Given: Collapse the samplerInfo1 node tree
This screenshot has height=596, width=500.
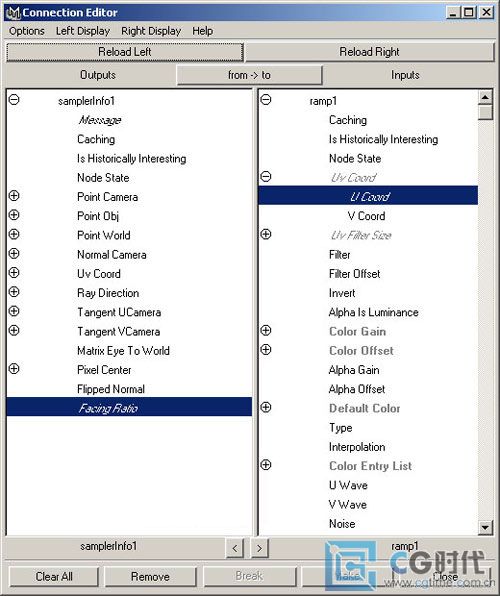Looking at the screenshot, I should 14,100.
